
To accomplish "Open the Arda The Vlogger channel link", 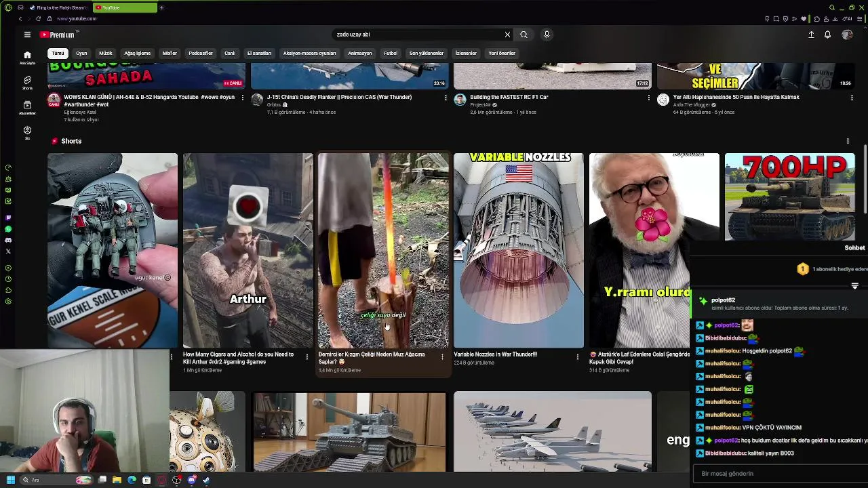I will [x=691, y=105].
